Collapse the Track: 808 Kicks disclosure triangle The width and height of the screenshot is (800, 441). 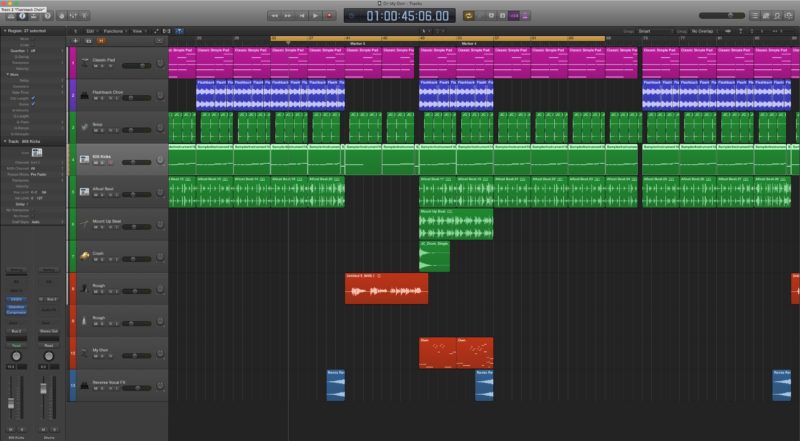(x=5, y=141)
